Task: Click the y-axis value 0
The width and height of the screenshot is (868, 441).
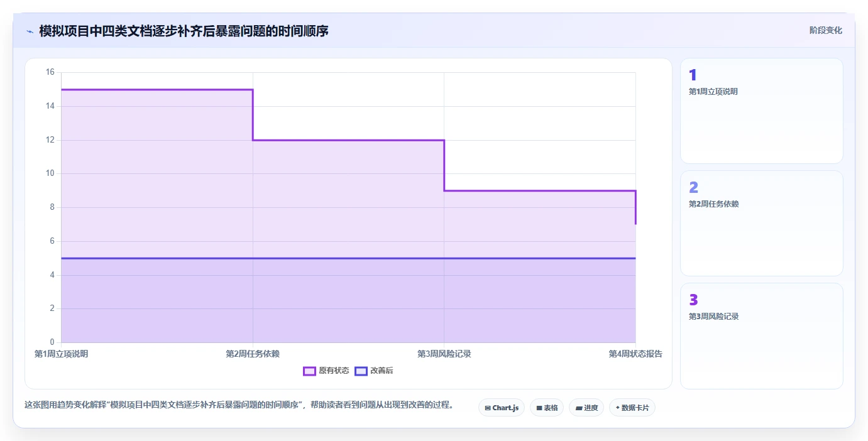Action: (x=52, y=342)
